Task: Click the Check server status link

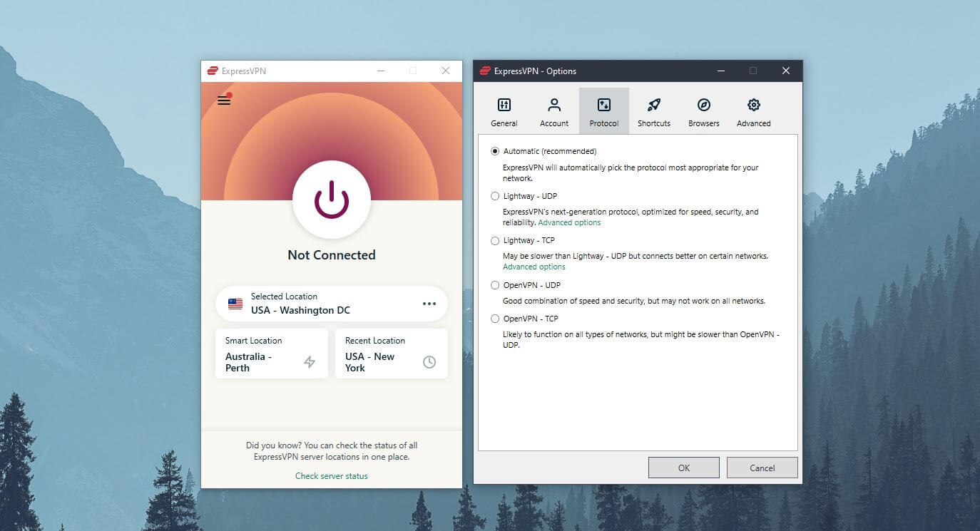Action: pos(332,475)
